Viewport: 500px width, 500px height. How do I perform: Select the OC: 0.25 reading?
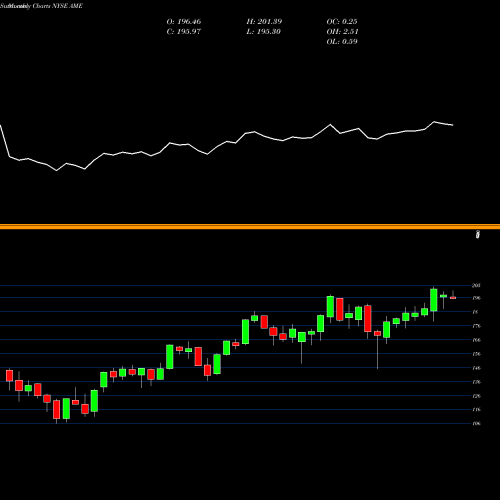coord(342,22)
